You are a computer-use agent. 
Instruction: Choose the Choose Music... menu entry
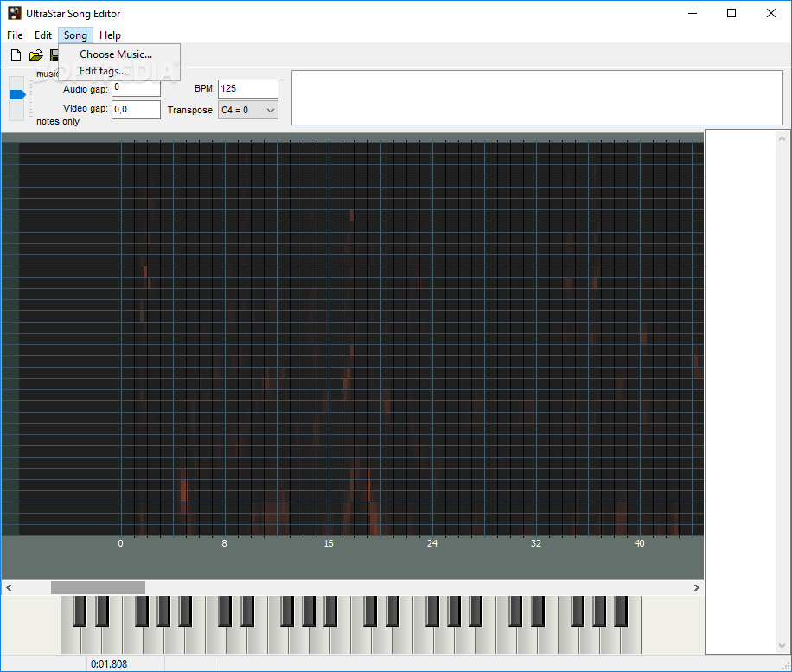click(x=119, y=54)
